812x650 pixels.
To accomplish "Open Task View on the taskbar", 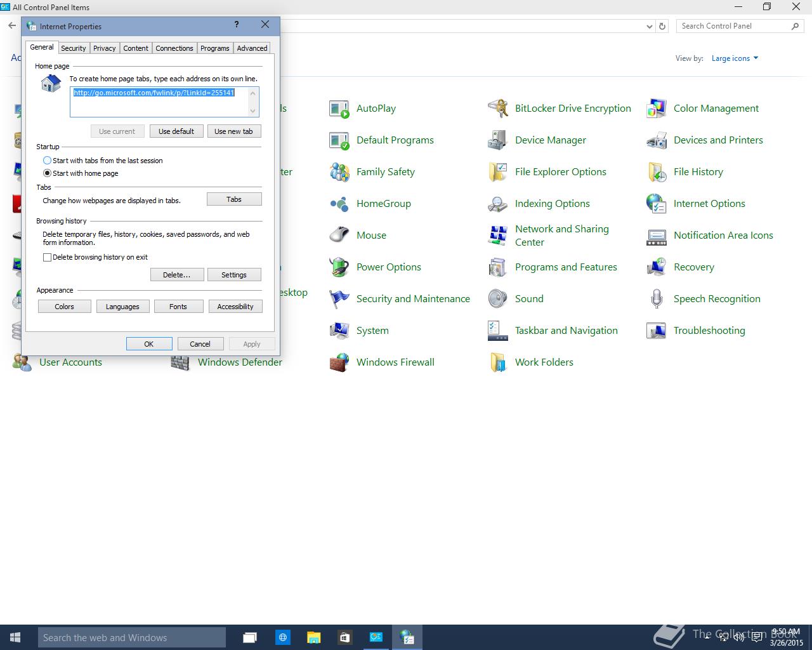I will click(x=250, y=637).
